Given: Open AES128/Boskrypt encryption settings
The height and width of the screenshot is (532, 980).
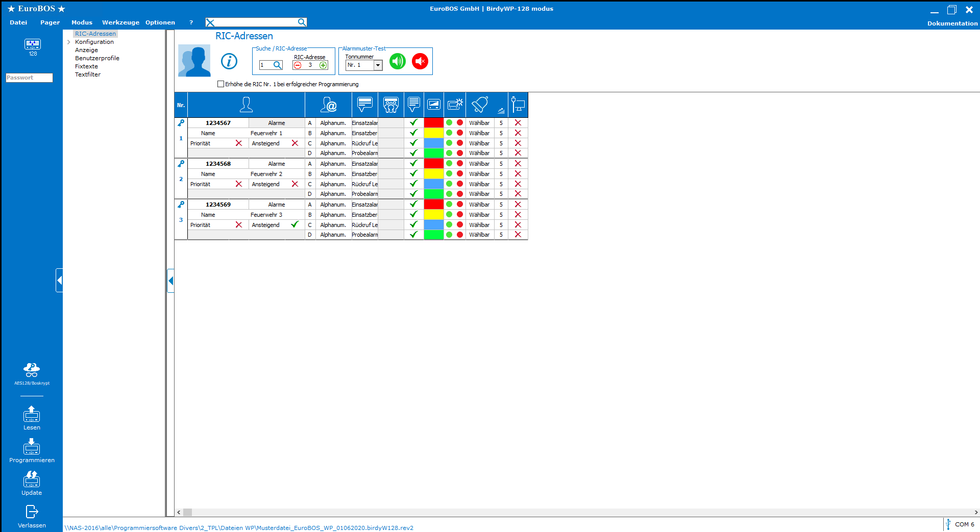Looking at the screenshot, I should tap(32, 371).
